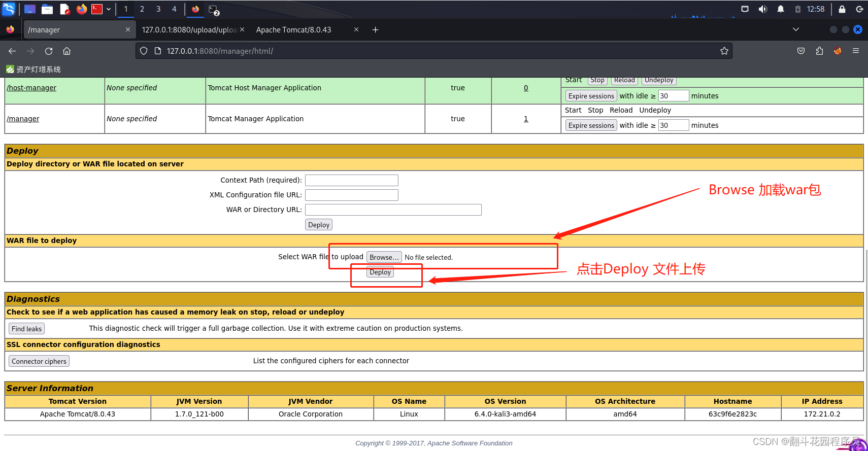Click the Context Path input field
The image size is (868, 451).
[x=352, y=181]
